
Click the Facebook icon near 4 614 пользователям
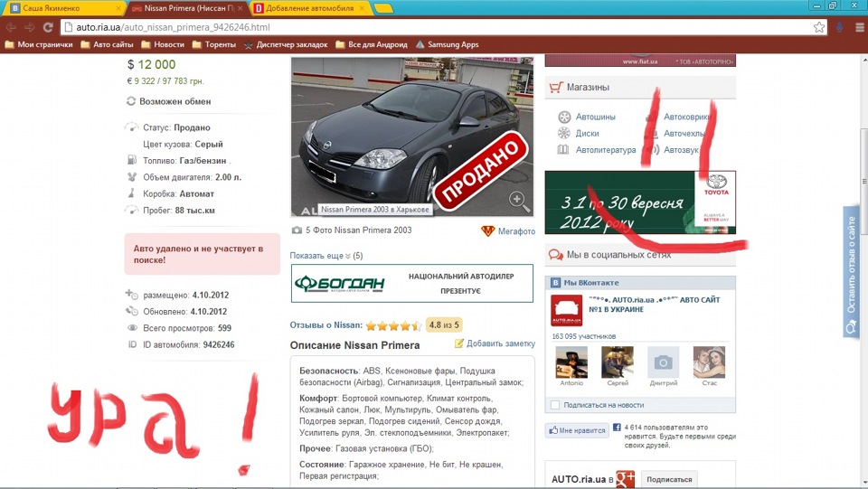[x=617, y=428]
